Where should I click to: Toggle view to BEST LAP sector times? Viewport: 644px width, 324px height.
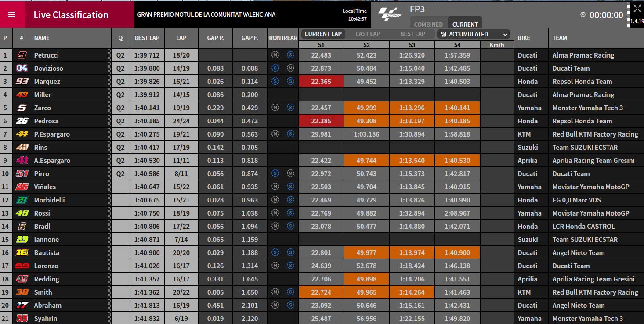[412, 34]
